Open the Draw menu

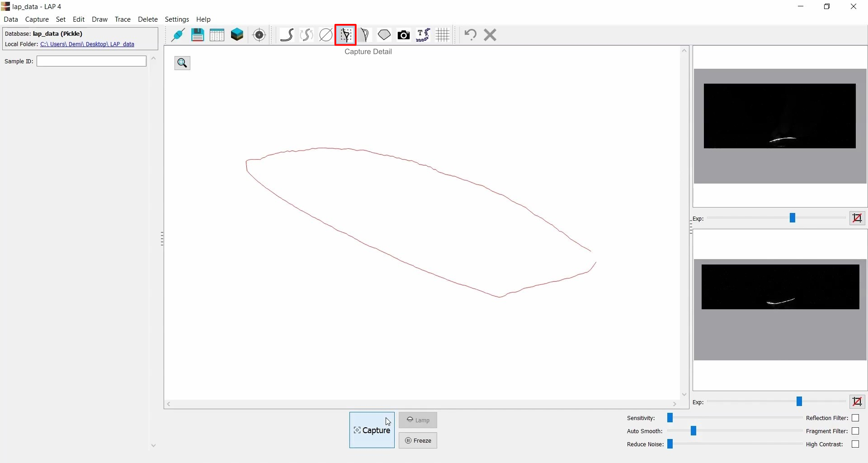(x=100, y=19)
